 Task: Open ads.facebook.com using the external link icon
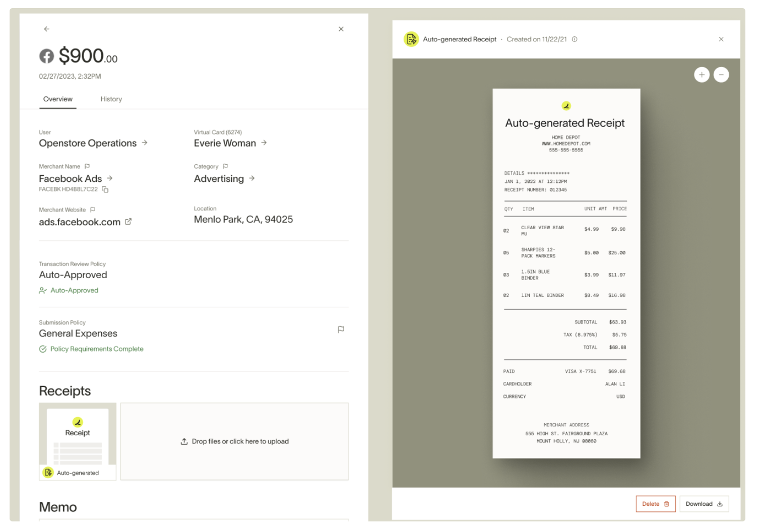coord(129,222)
